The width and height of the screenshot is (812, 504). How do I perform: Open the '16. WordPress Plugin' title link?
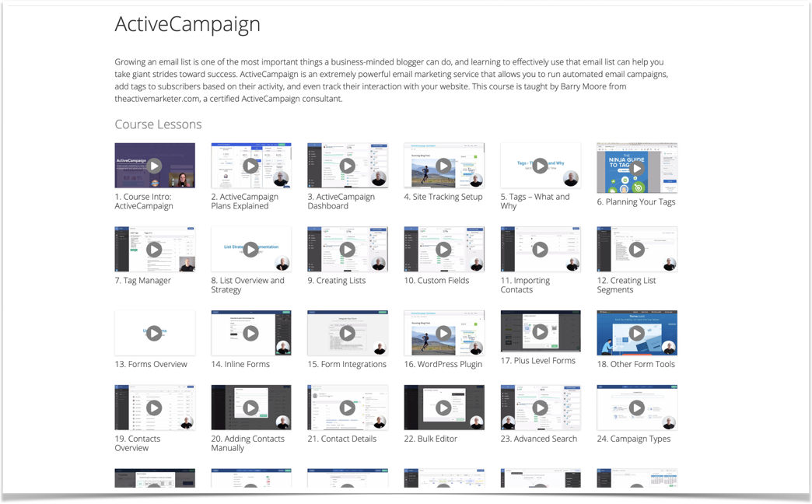(x=443, y=364)
